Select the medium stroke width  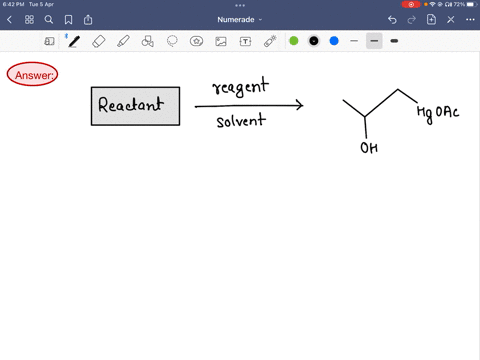coord(374,41)
